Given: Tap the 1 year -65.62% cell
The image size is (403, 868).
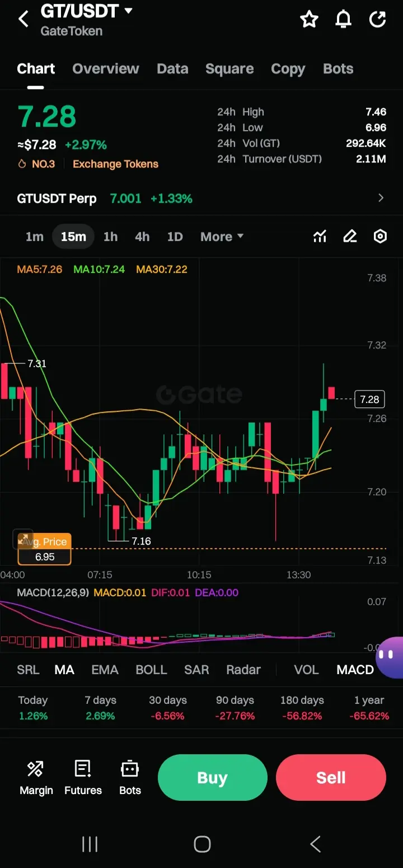Looking at the screenshot, I should point(369,708).
